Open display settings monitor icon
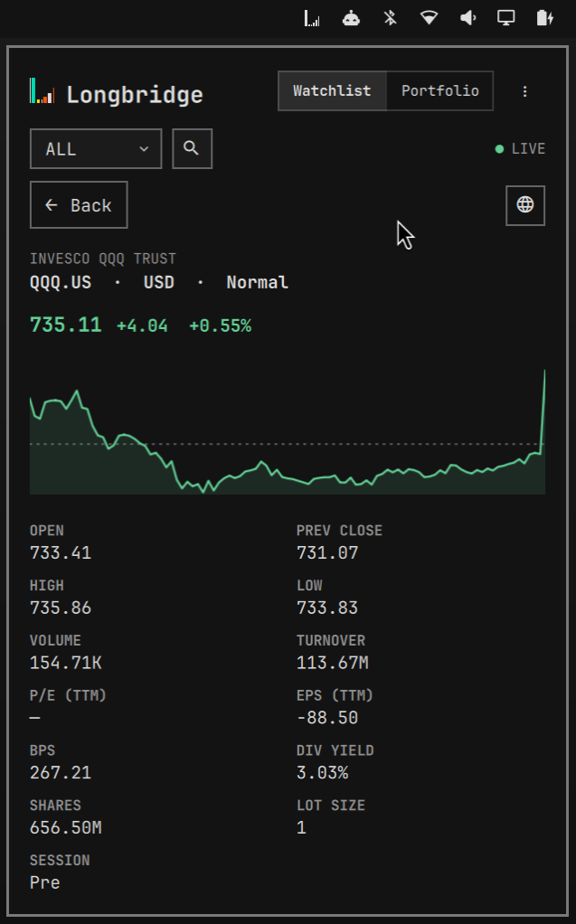 [x=505, y=18]
